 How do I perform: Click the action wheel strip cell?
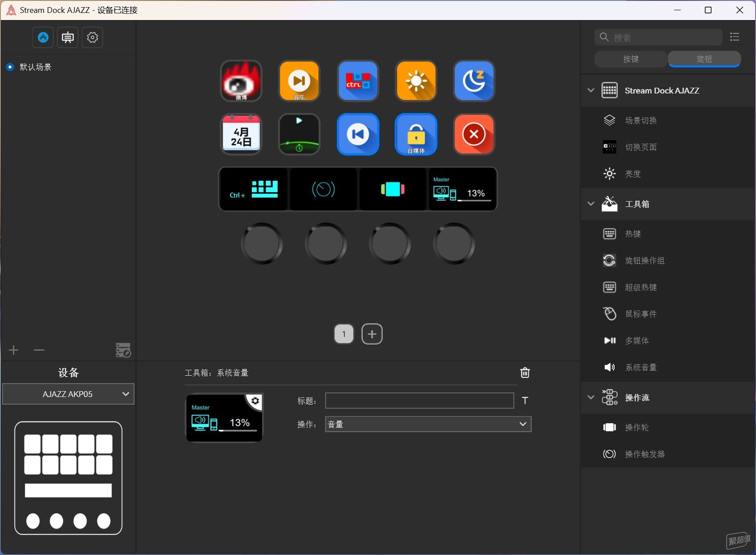393,189
